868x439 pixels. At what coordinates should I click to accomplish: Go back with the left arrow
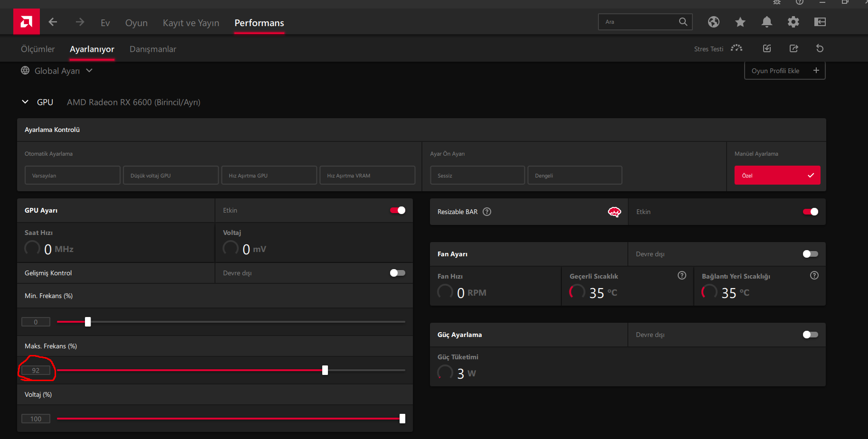click(x=53, y=22)
